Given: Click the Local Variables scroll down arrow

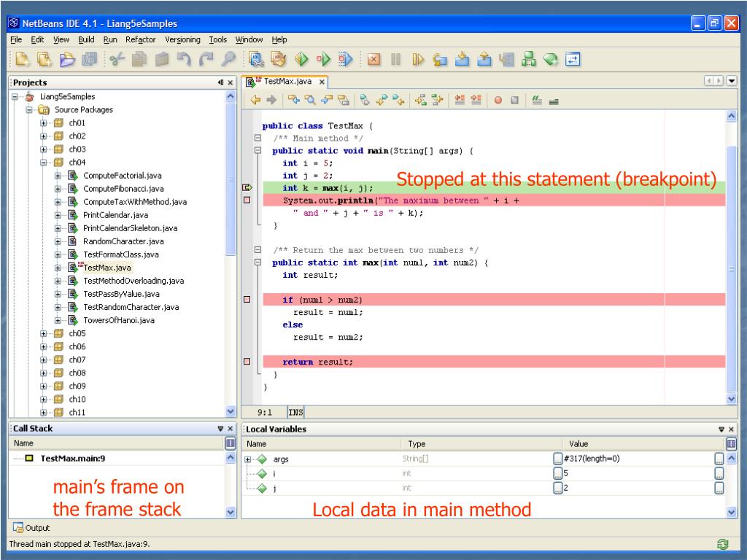Looking at the screenshot, I should [732, 513].
